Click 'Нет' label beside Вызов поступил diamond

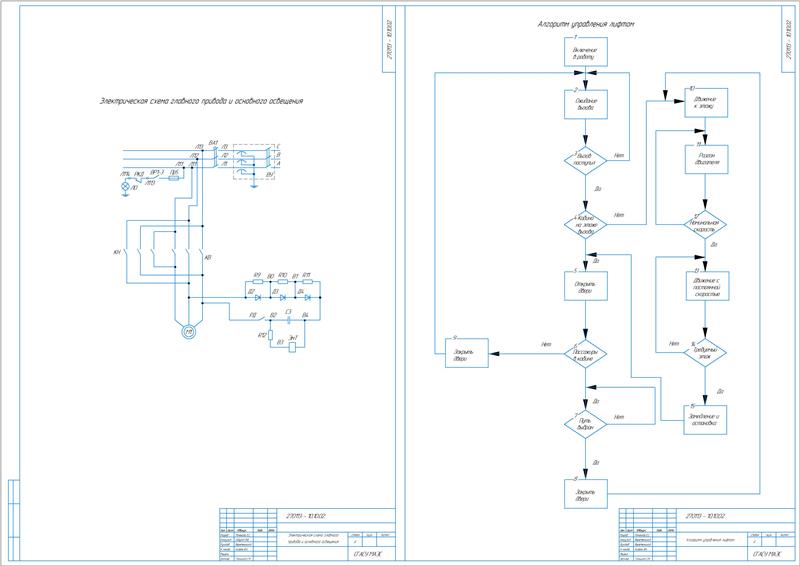coord(619,155)
